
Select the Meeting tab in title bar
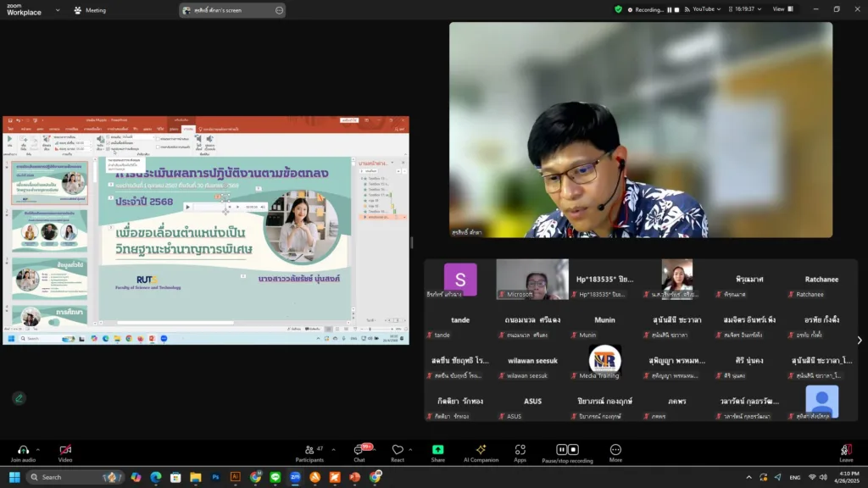(90, 10)
